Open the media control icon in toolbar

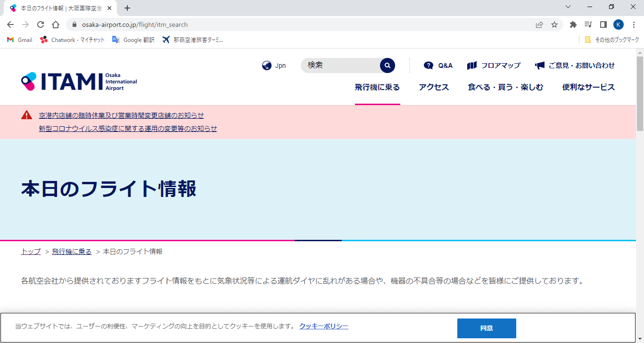588,24
